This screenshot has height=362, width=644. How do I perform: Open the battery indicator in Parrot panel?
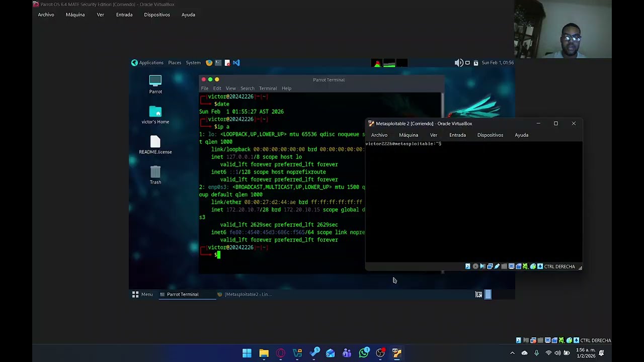pyautogui.click(x=475, y=63)
